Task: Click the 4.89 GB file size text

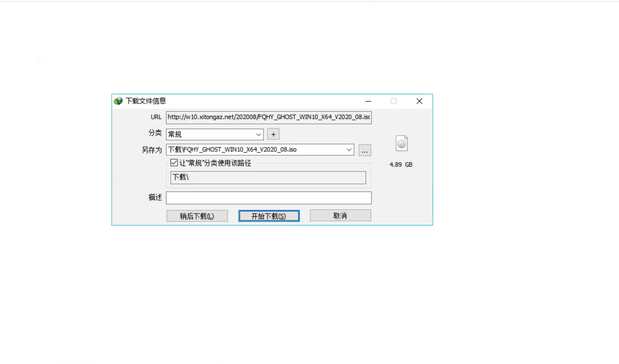Action: [401, 165]
